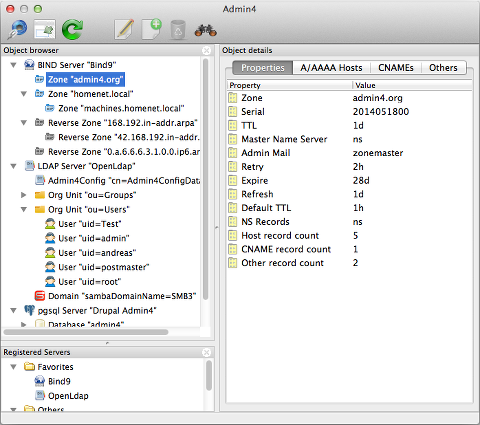Click the Value column header
The width and height of the screenshot is (480, 425).
(412, 85)
